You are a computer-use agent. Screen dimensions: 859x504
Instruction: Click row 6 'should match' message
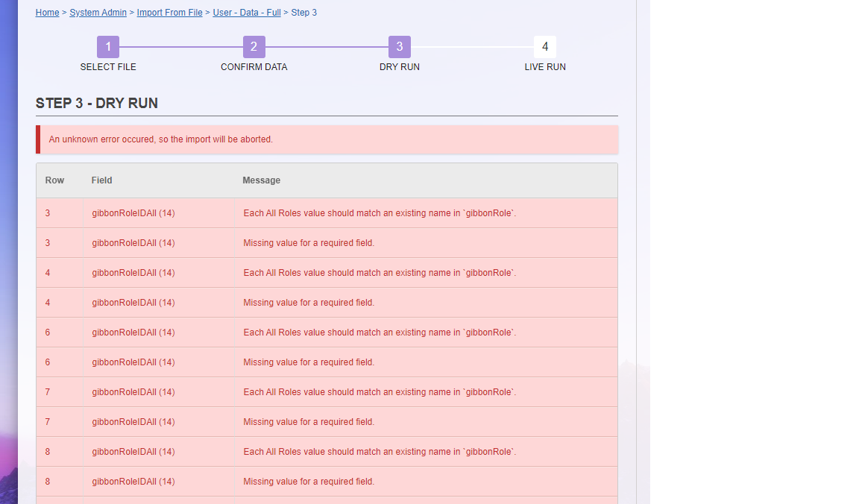point(380,333)
